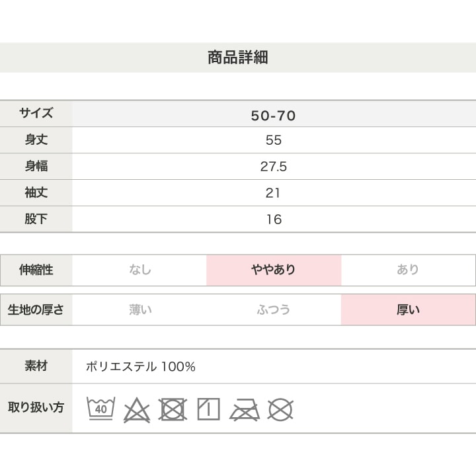Click the do-not-dry-clean circle icon
The height and width of the screenshot is (476, 476).
tap(280, 410)
